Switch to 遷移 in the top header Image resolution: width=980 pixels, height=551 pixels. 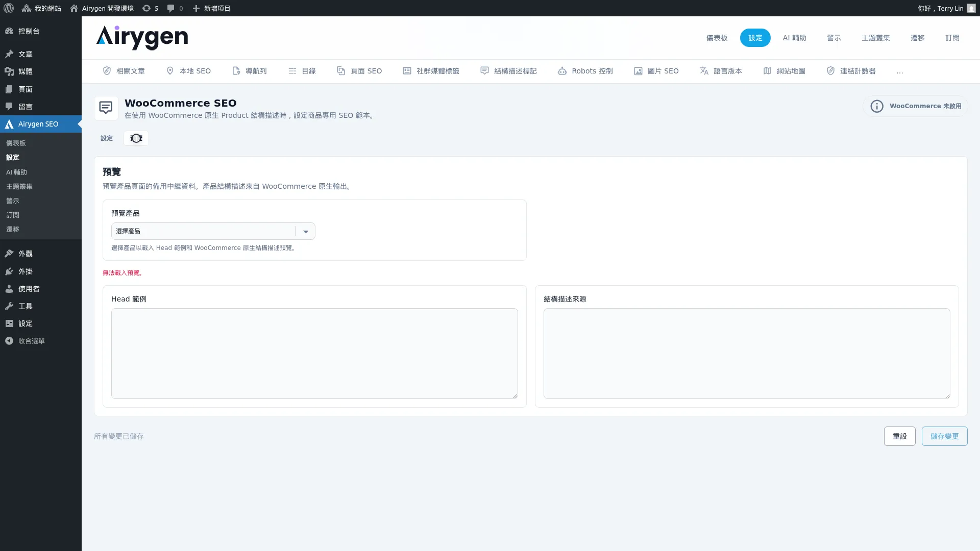[917, 38]
